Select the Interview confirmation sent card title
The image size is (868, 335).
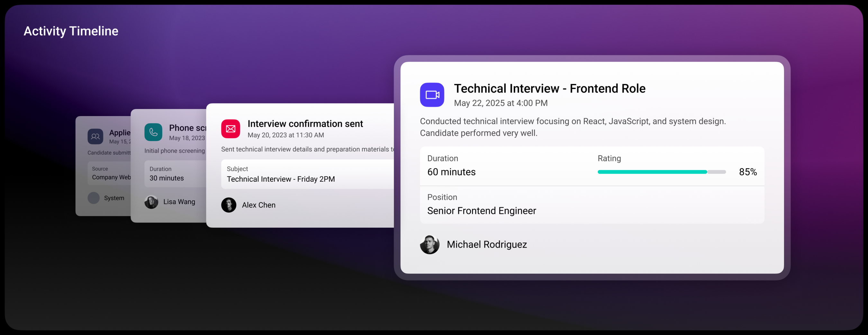tap(305, 124)
